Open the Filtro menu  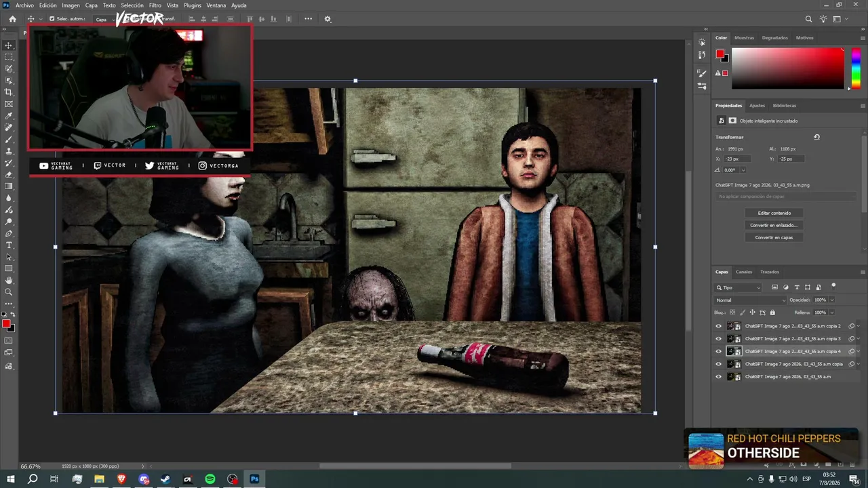tap(155, 5)
